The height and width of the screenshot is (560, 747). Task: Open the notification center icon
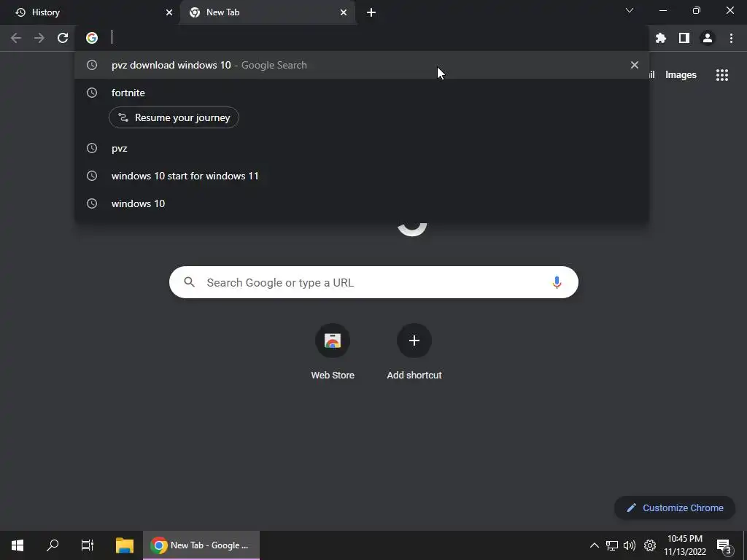click(x=724, y=546)
